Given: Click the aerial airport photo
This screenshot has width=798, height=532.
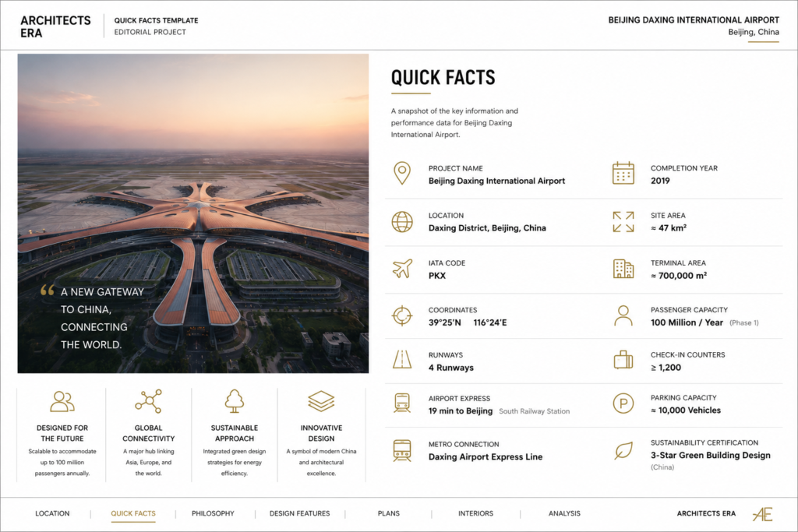Looking at the screenshot, I should [193, 213].
